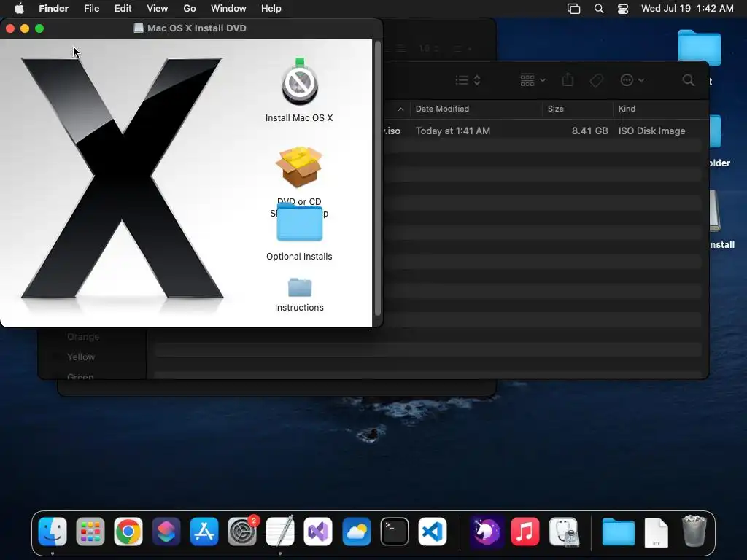
Task: Launch Google Chrome from the Dock
Action: (128, 532)
